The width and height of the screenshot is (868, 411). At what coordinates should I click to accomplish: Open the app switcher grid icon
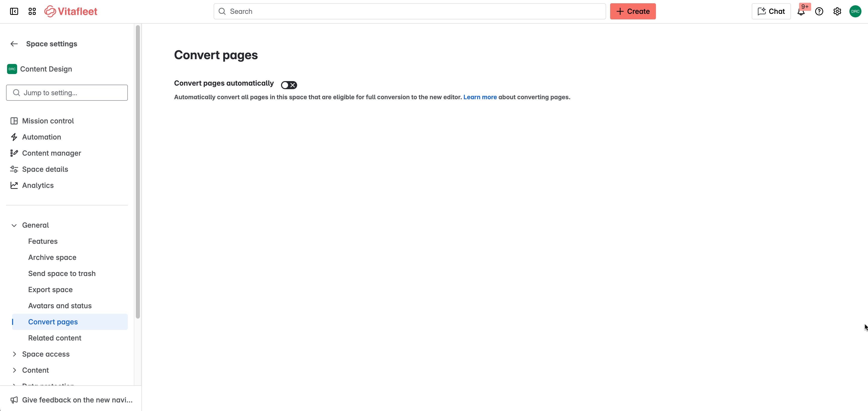pos(32,12)
